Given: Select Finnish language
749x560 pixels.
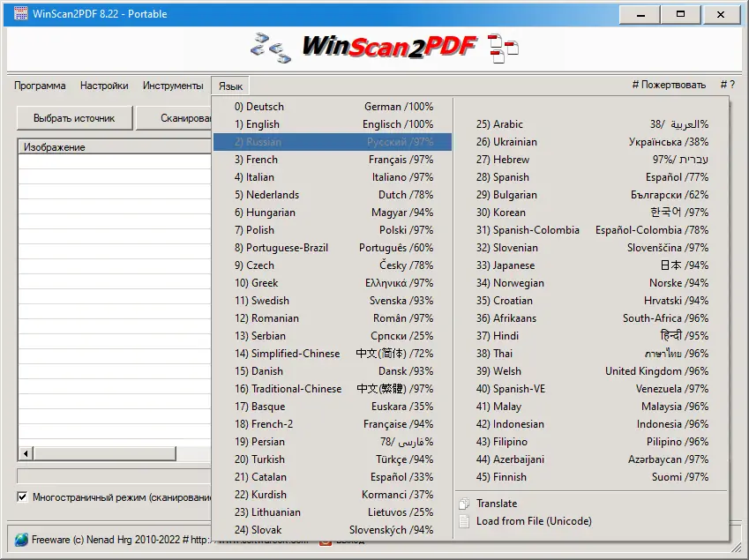Looking at the screenshot, I should [591, 477].
